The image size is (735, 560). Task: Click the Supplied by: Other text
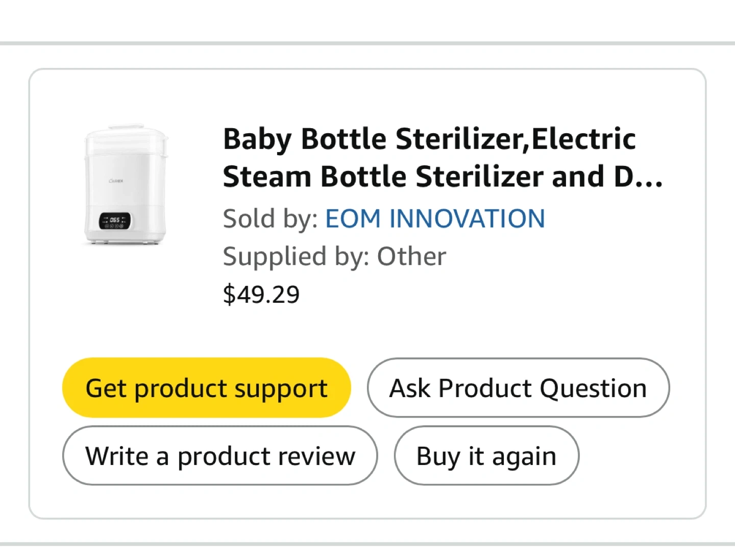point(334,257)
